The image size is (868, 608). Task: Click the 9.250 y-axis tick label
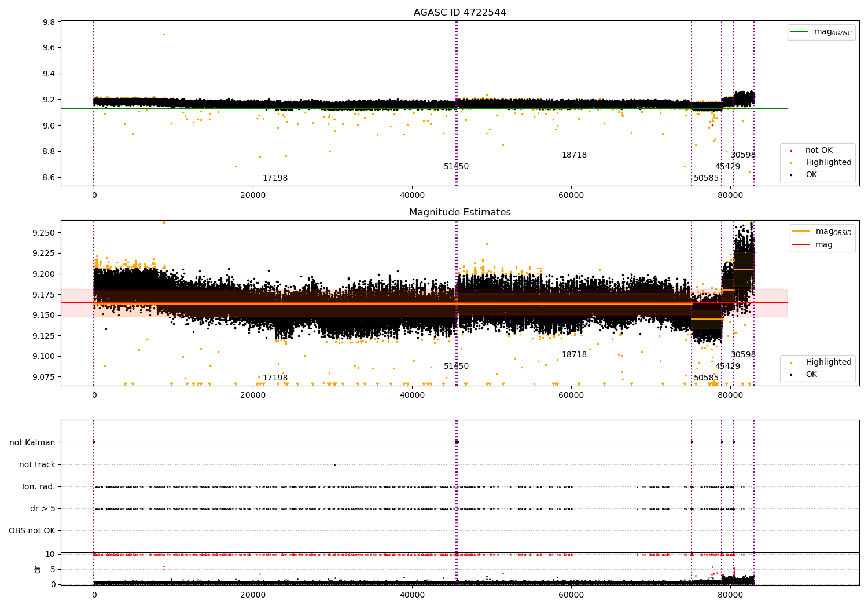coord(45,233)
